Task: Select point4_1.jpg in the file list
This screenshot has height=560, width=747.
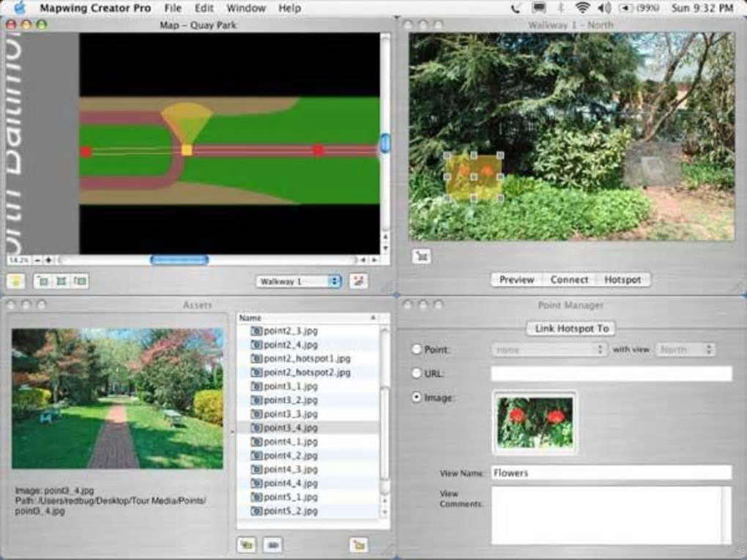Action: pos(291,441)
